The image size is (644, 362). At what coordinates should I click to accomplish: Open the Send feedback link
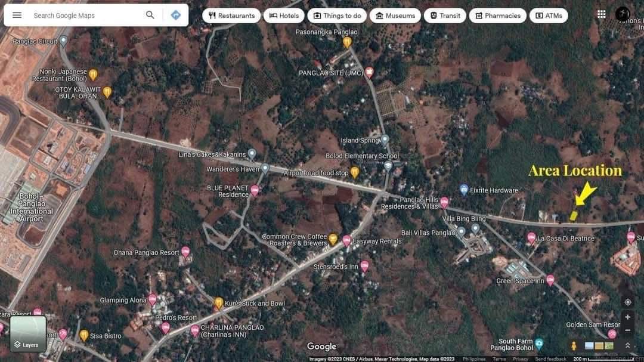point(550,359)
